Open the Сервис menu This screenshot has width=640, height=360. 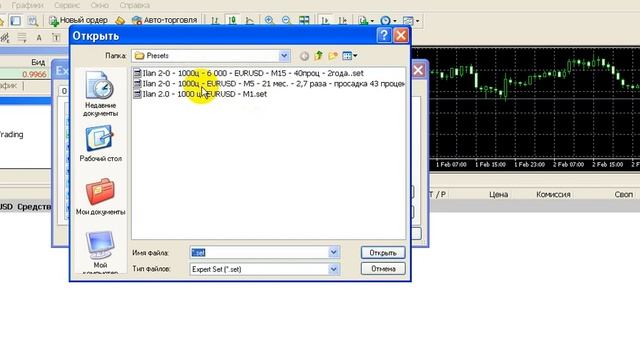point(67,5)
